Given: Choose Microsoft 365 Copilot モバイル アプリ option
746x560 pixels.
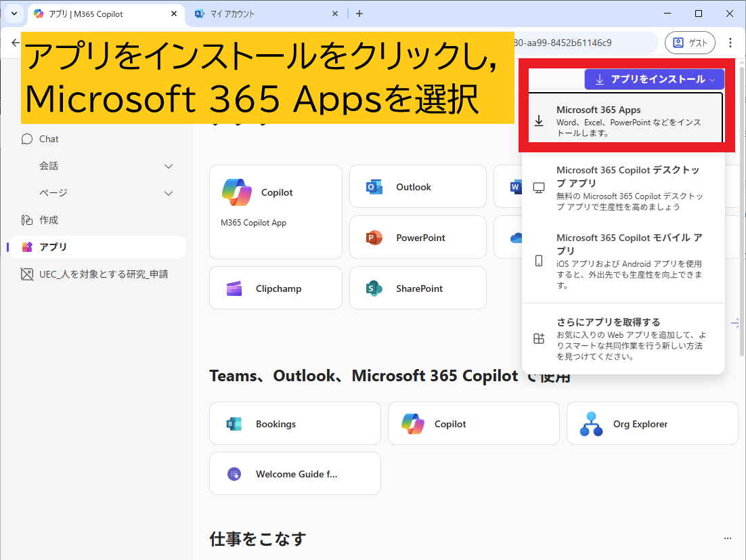Looking at the screenshot, I should pos(625,261).
